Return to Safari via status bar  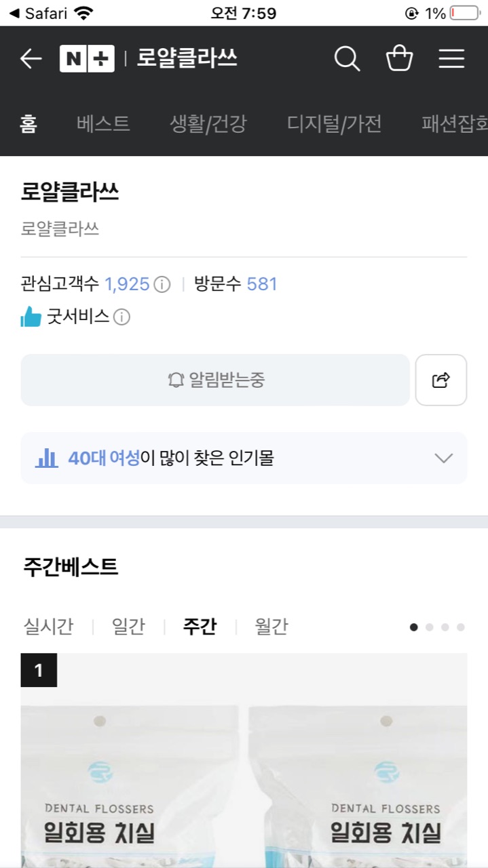pos(39,13)
